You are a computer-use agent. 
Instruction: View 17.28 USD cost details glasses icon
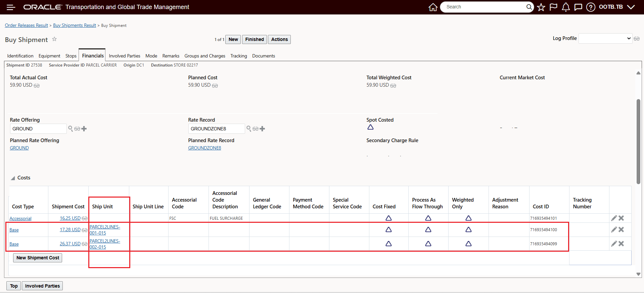click(x=85, y=230)
